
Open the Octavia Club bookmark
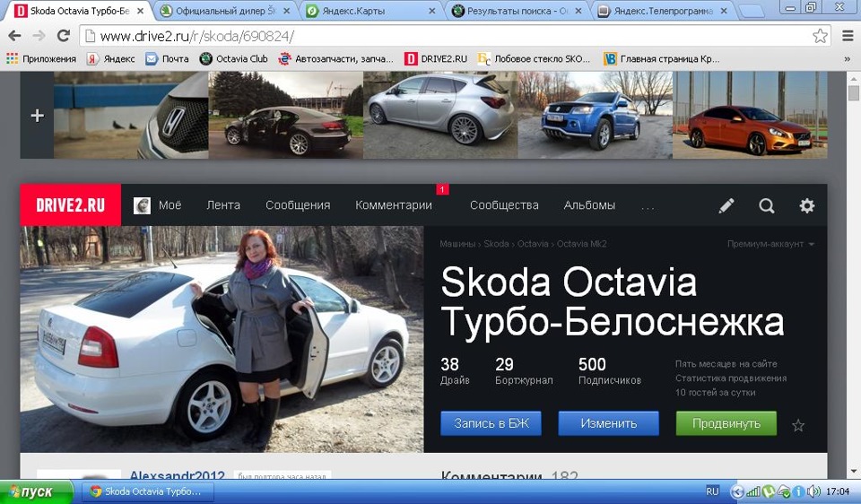pos(233,59)
